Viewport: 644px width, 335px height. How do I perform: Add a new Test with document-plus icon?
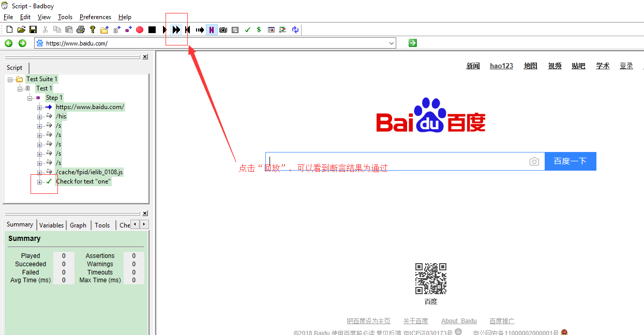coord(117,29)
